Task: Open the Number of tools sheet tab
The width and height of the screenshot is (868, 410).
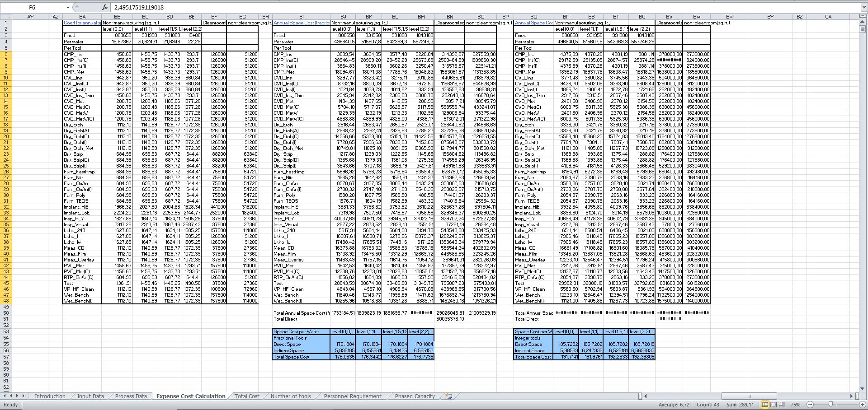Action: (291, 396)
